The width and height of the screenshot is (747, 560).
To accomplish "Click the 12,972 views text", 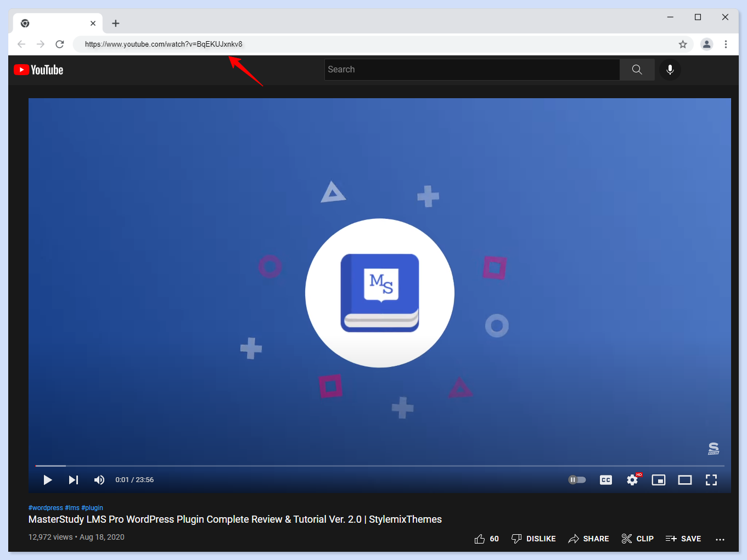I will [50, 537].
